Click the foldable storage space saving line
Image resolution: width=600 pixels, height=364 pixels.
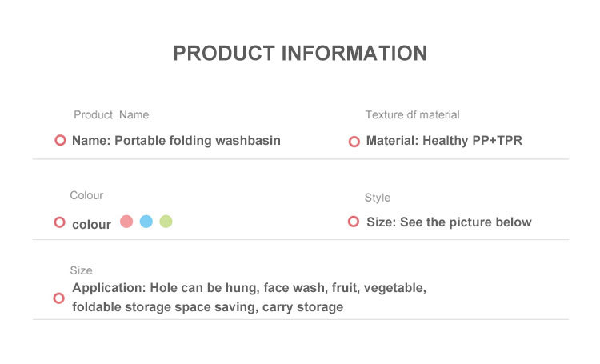[x=207, y=307]
